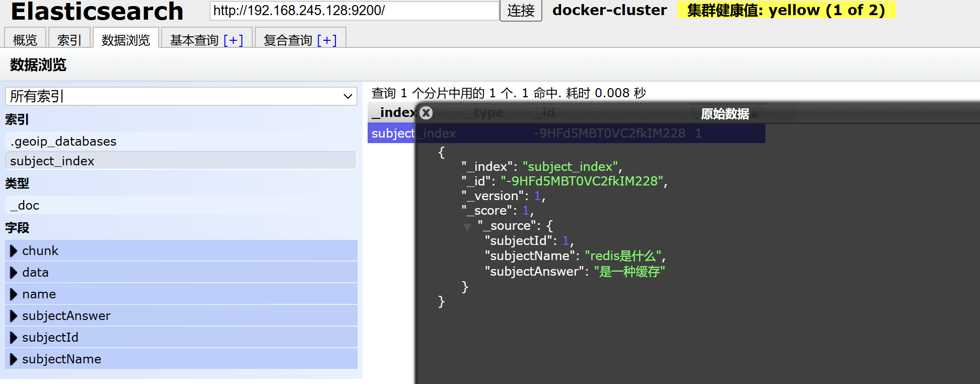Expand the name field
Viewport: 980px width, 384px height.
(x=14, y=294)
